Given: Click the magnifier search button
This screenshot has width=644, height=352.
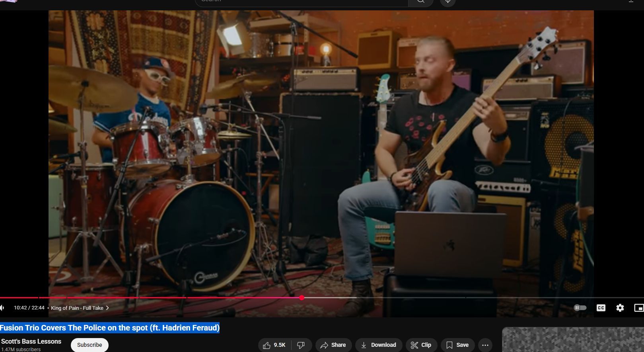Looking at the screenshot, I should [420, 2].
